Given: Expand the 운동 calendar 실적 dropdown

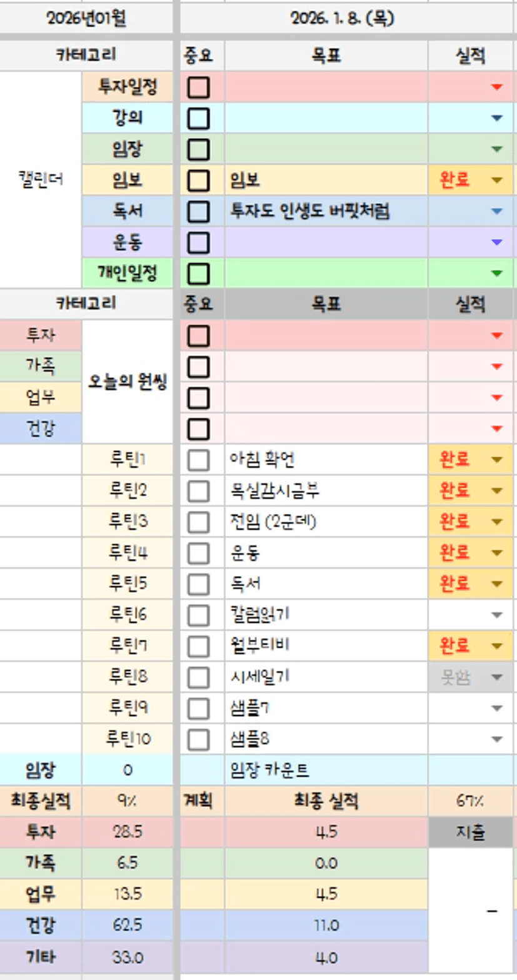Looking at the screenshot, I should click(497, 243).
